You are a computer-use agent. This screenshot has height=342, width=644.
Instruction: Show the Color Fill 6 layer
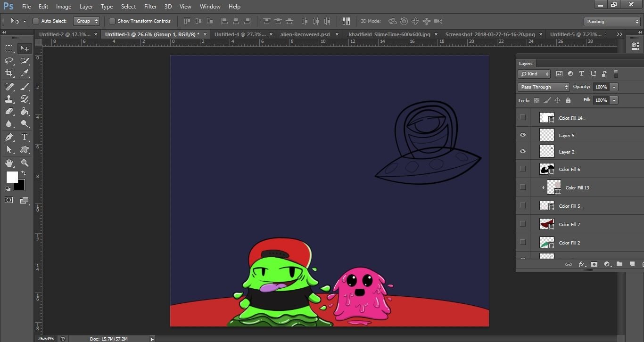[x=522, y=169]
